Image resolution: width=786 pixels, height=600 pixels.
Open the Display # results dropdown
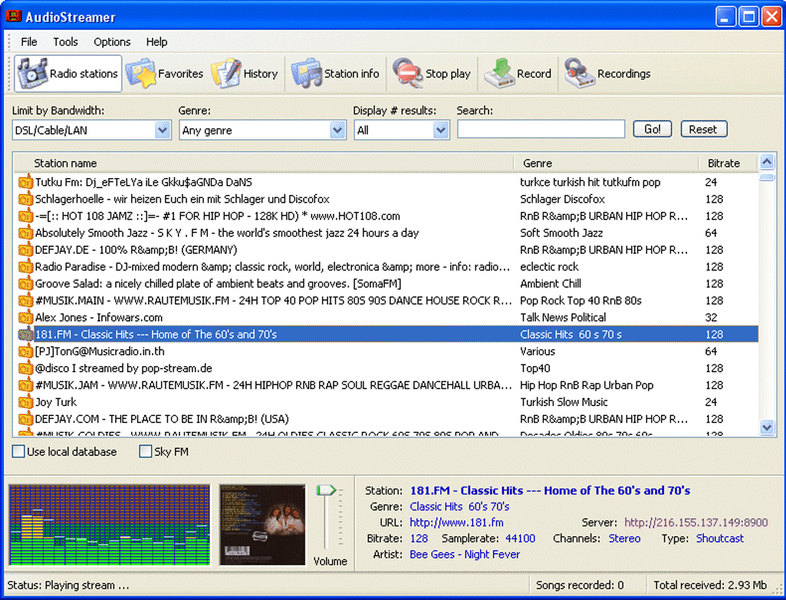tap(441, 130)
